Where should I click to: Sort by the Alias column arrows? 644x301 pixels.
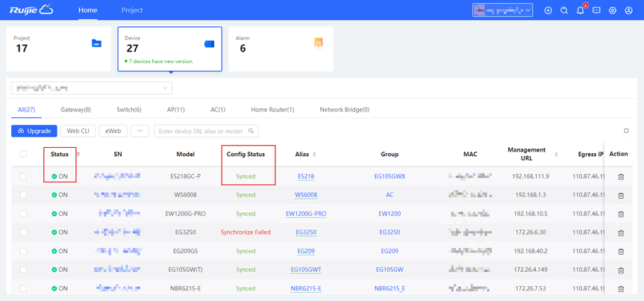[315, 155]
